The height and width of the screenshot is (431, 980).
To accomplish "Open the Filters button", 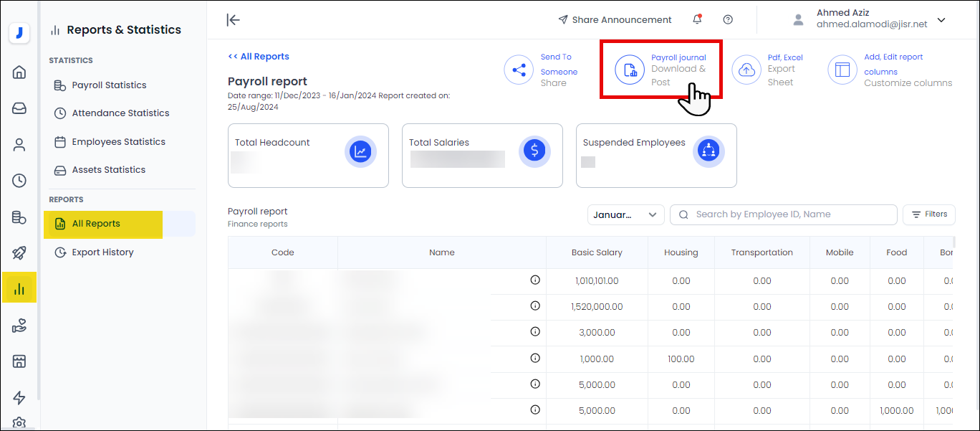I will click(928, 214).
